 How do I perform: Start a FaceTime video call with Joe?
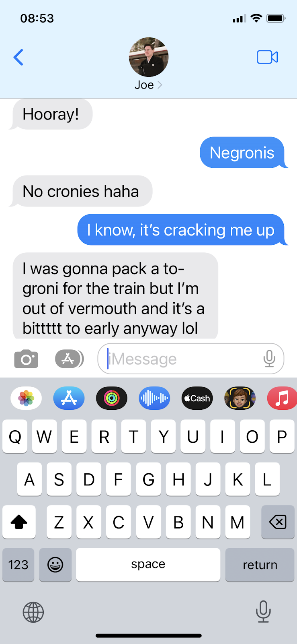click(x=267, y=57)
